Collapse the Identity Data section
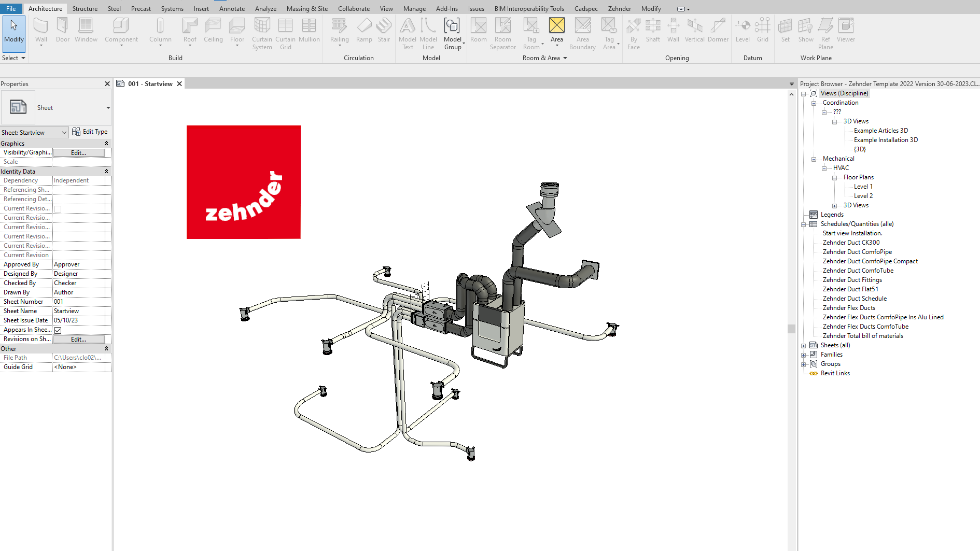Image resolution: width=980 pixels, height=551 pixels. (106, 172)
